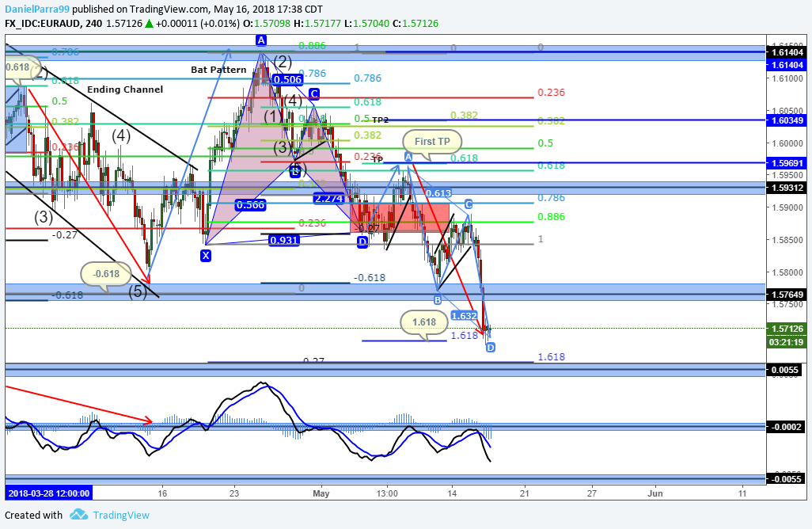Select the blue 0.613 ratio label
The height and width of the screenshot is (529, 812).
pos(438,192)
